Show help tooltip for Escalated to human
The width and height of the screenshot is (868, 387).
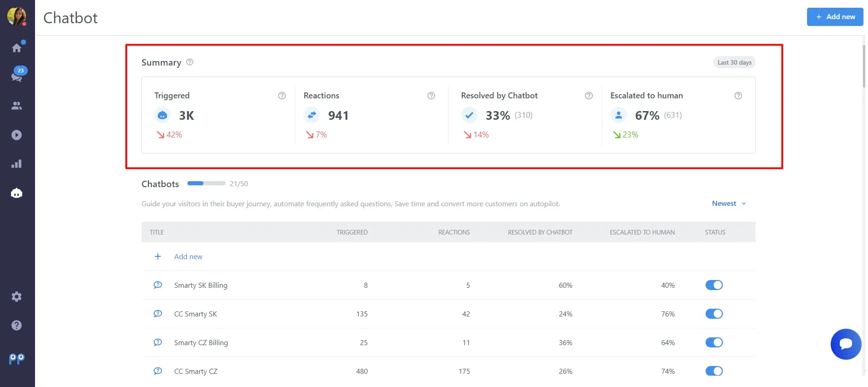point(738,96)
